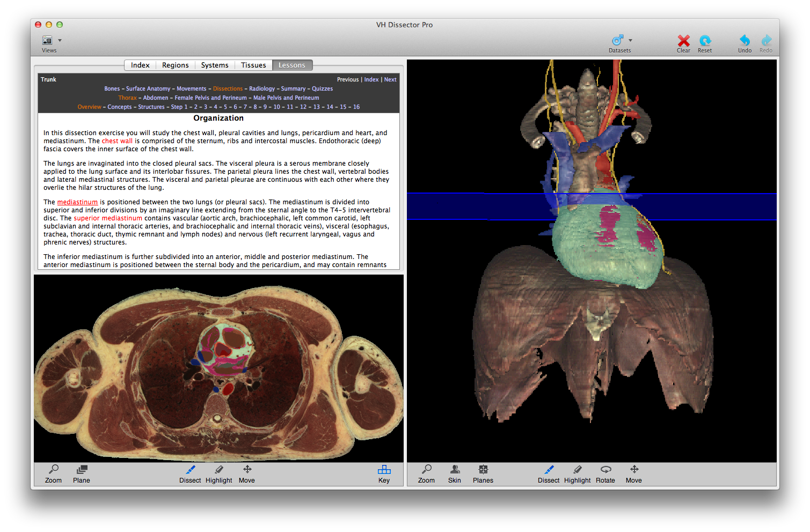Toggle the Skin tool
The width and height of the screenshot is (810, 532).
pos(455,474)
